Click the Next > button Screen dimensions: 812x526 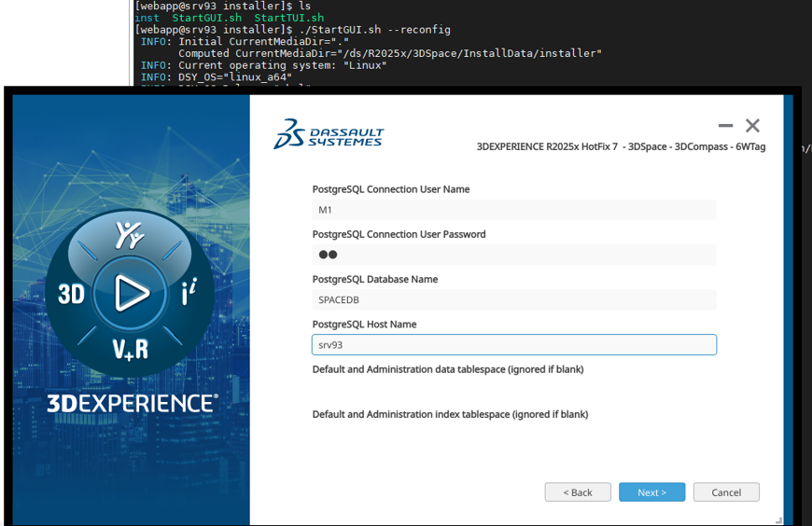(x=651, y=491)
